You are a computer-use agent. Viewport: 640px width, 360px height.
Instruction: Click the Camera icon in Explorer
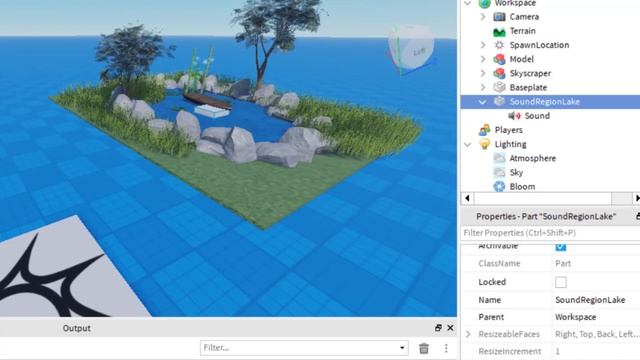499,17
